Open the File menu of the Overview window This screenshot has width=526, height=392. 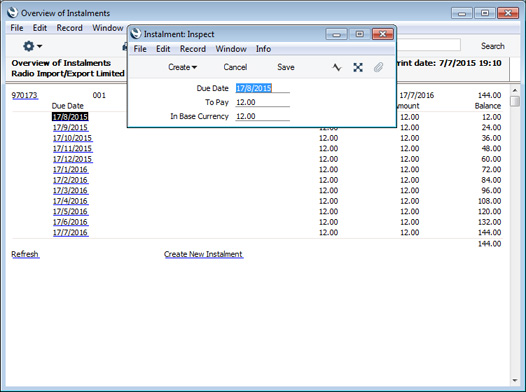(x=17, y=28)
